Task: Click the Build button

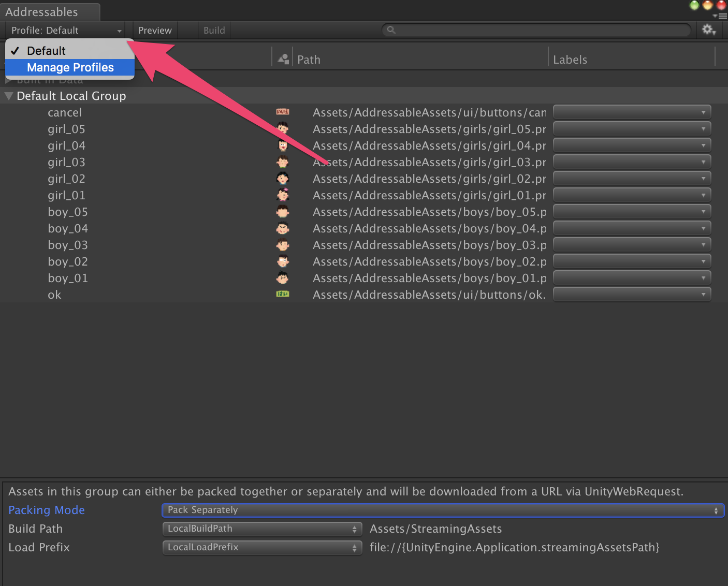Action: tap(214, 30)
